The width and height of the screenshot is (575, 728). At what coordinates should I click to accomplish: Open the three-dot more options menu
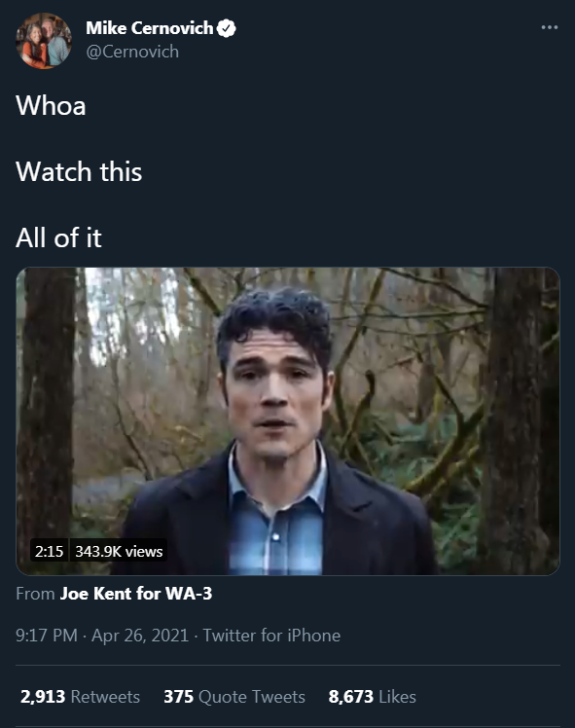click(x=550, y=27)
